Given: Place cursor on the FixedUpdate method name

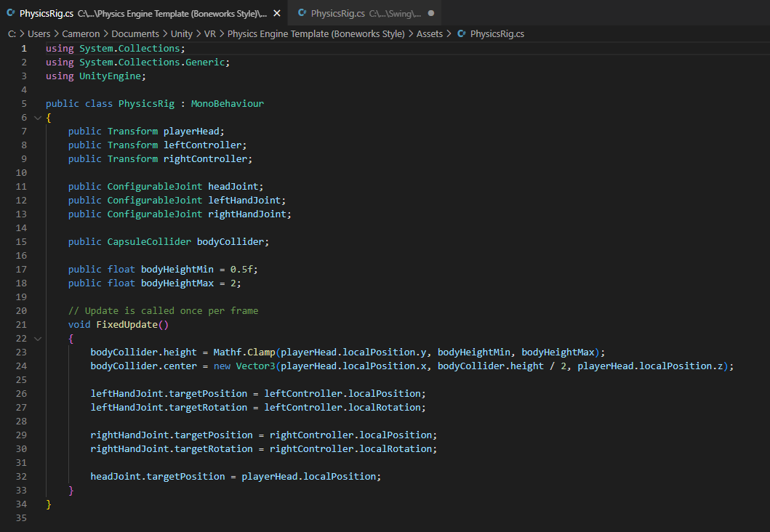Looking at the screenshot, I should pos(127,325).
